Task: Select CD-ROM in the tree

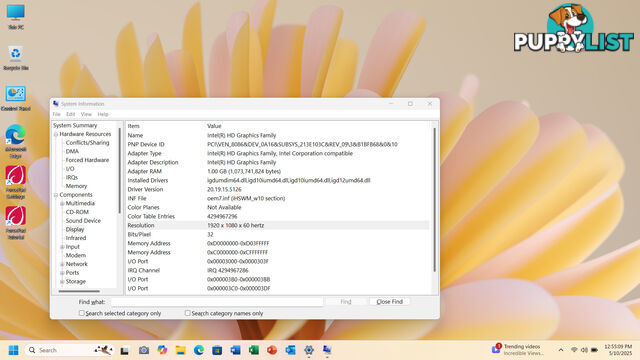Action: pos(77,212)
